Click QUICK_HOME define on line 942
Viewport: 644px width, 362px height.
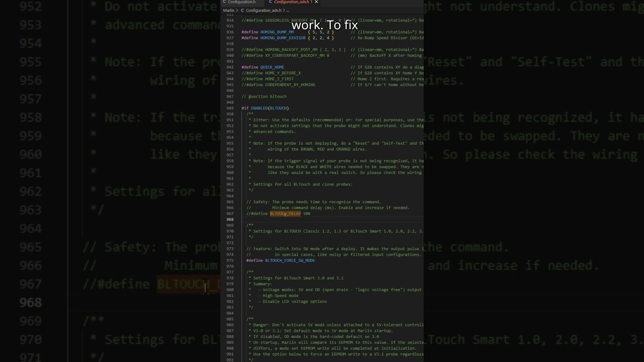click(x=272, y=67)
